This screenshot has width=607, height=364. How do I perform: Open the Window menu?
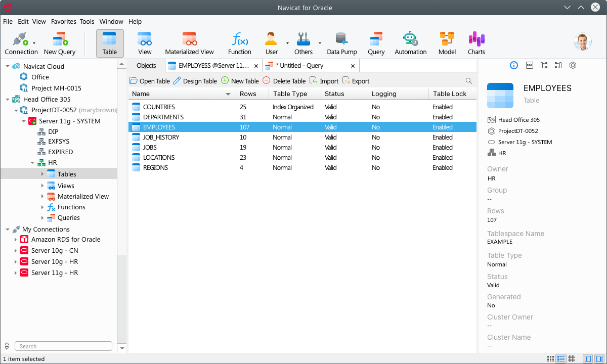(x=111, y=22)
